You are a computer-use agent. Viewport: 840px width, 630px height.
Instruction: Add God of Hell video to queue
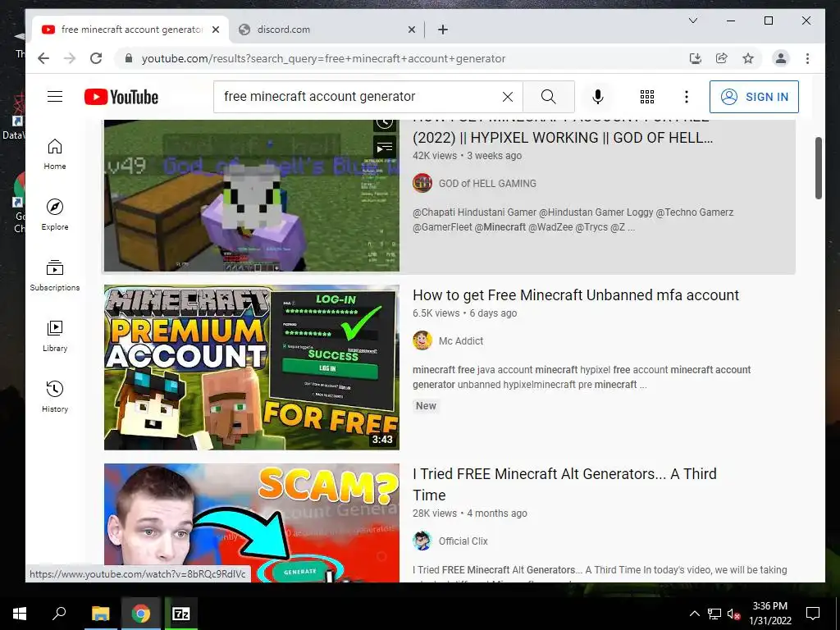tap(385, 148)
